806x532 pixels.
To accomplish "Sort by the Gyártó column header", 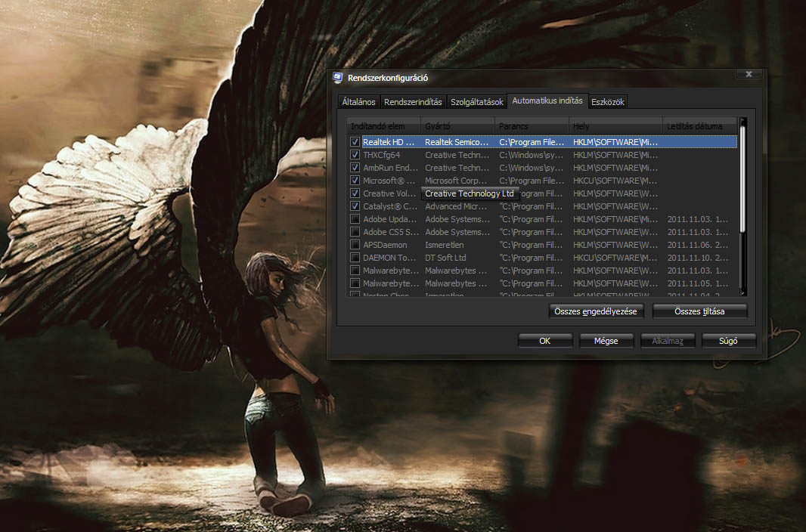I will click(457, 126).
